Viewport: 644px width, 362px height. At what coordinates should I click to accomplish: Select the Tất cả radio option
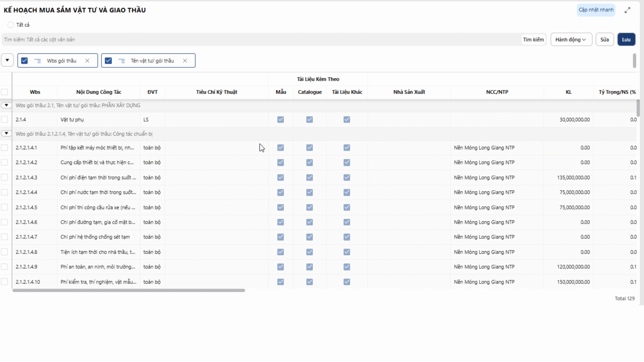point(10,25)
